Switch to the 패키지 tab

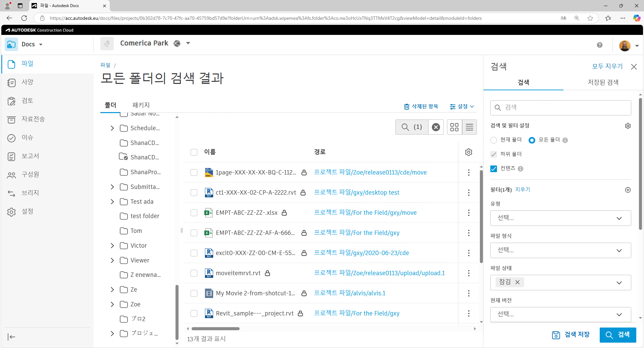pyautogui.click(x=141, y=105)
